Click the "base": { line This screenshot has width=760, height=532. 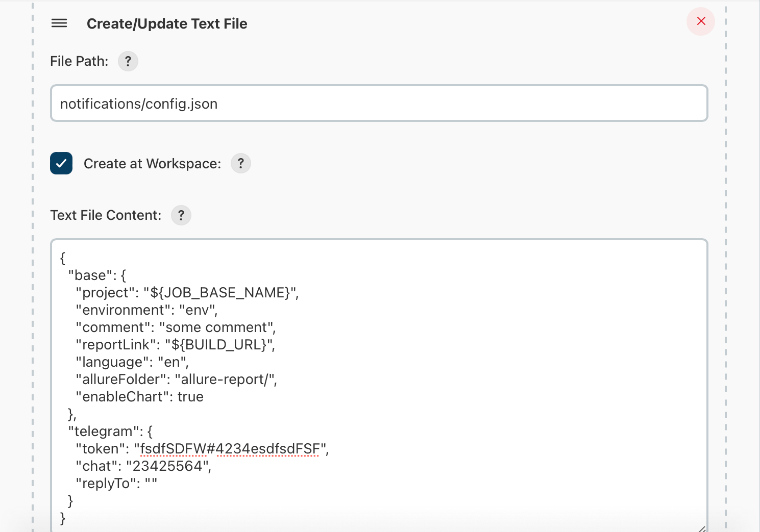tap(97, 275)
